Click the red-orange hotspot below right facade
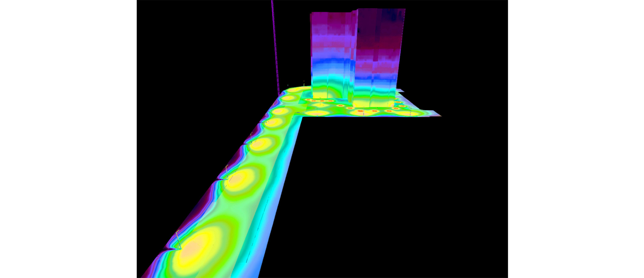644x278 pixels. pos(360,112)
